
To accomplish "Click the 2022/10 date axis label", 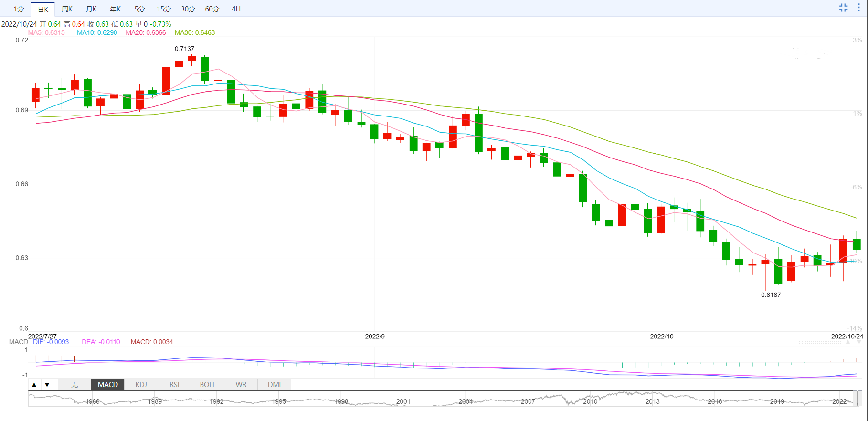I will coord(662,336).
